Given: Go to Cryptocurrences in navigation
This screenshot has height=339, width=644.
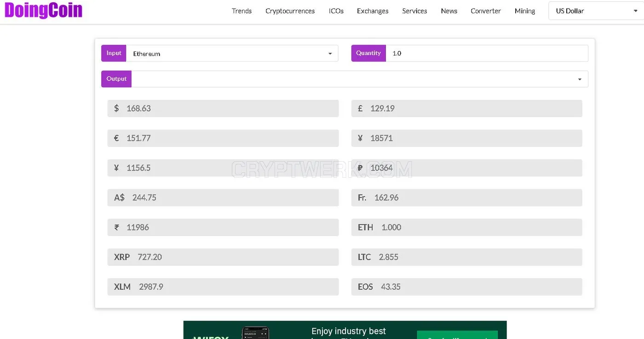Looking at the screenshot, I should click(x=290, y=11).
